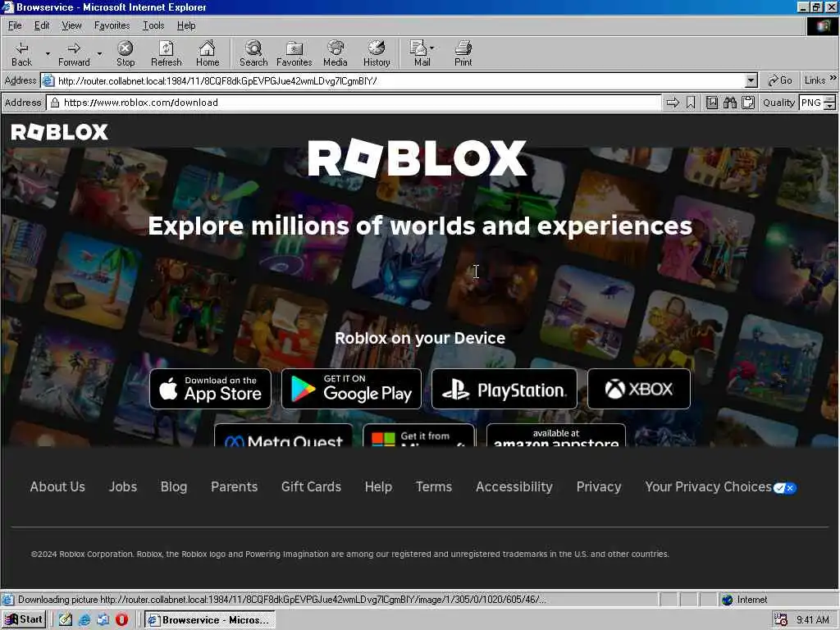Click the Quality PNG value field
This screenshot has height=630, width=840.
coord(811,103)
